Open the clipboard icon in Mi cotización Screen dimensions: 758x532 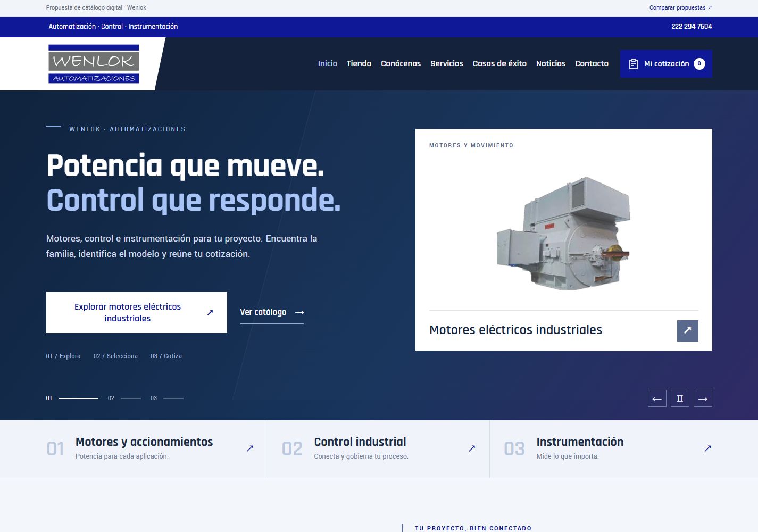click(x=633, y=64)
